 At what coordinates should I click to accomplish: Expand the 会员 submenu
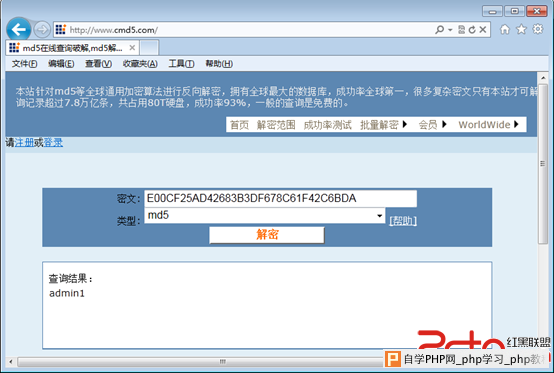pyautogui.click(x=433, y=125)
